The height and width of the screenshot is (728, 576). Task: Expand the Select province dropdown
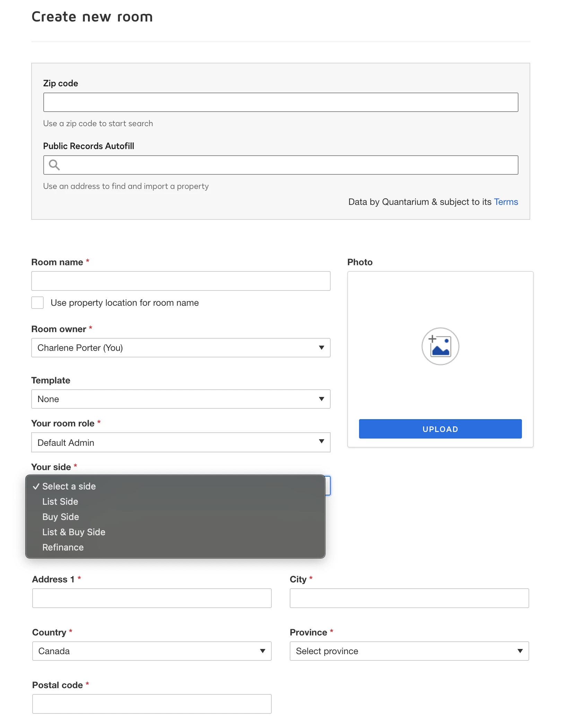[x=409, y=651]
